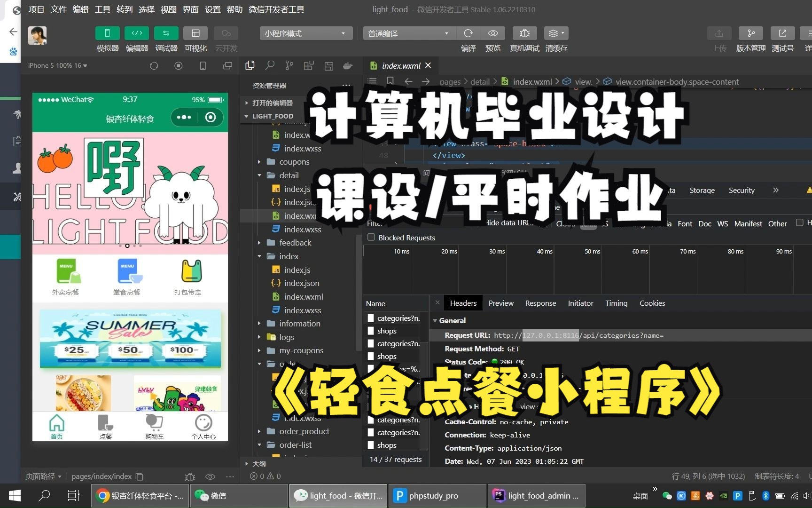The image size is (812, 508).
Task: Open the visualization (可视化) tool
Action: (195, 33)
